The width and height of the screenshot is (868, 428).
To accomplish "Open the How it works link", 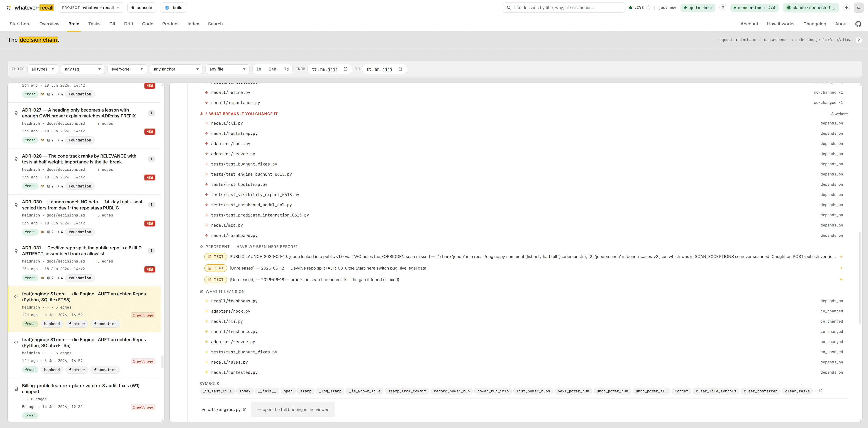I will click(x=780, y=24).
